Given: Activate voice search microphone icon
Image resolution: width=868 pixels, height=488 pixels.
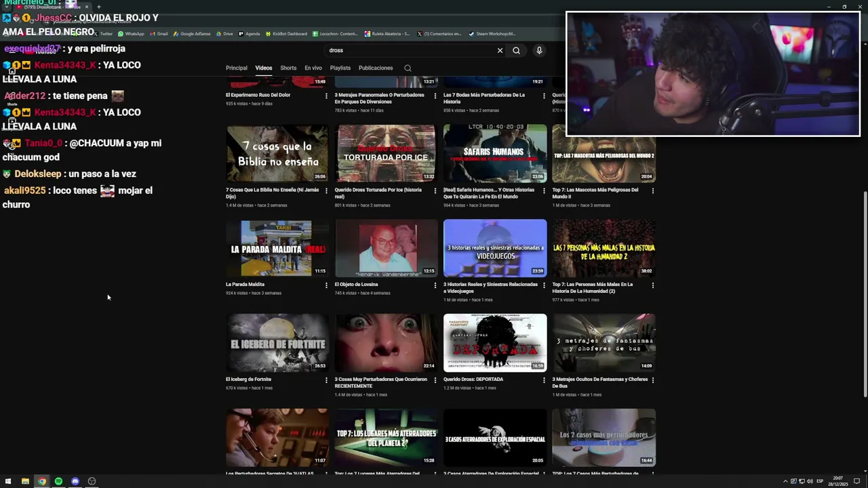Looking at the screenshot, I should click(x=539, y=50).
